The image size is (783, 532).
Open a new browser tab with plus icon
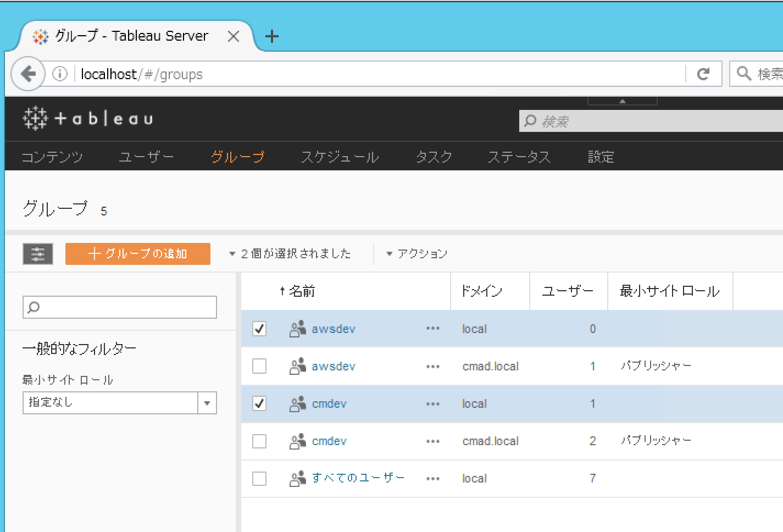click(271, 36)
